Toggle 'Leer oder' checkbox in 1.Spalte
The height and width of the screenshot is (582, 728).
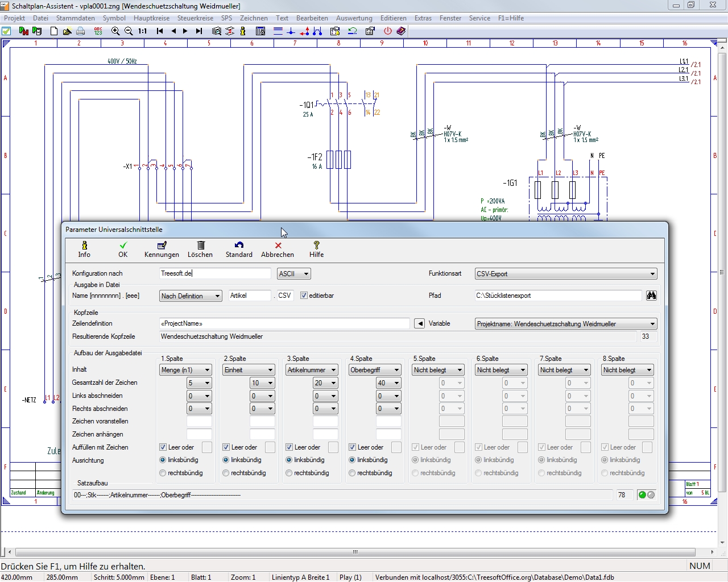point(163,447)
